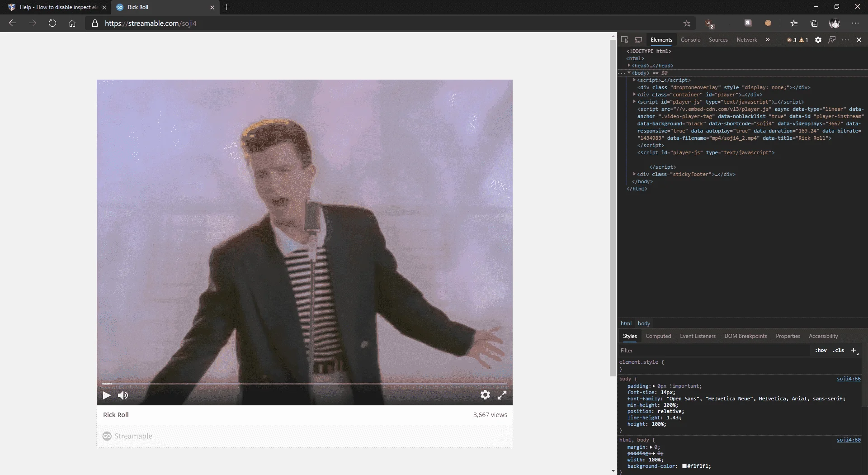The width and height of the screenshot is (868, 475).
Task: Toggle the .cls class editor
Action: 839,350
